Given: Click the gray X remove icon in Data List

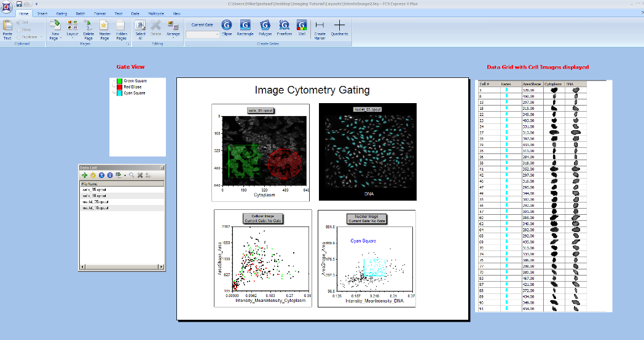Looking at the screenshot, I should [140, 175].
